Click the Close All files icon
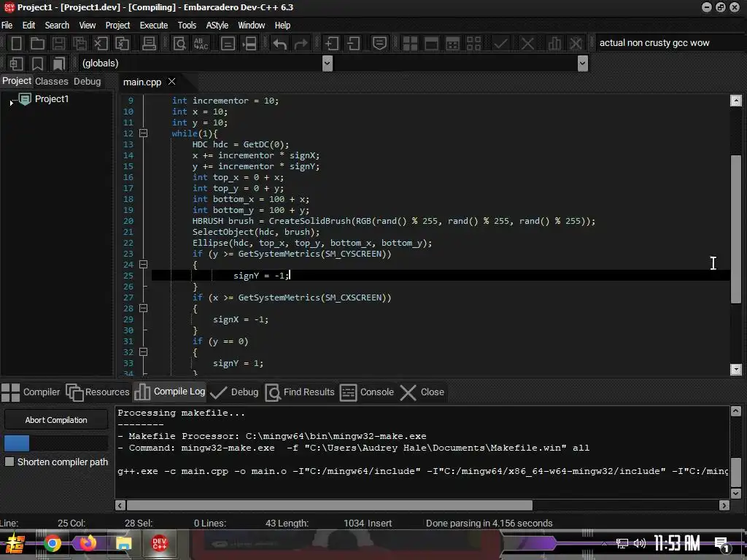 122,43
